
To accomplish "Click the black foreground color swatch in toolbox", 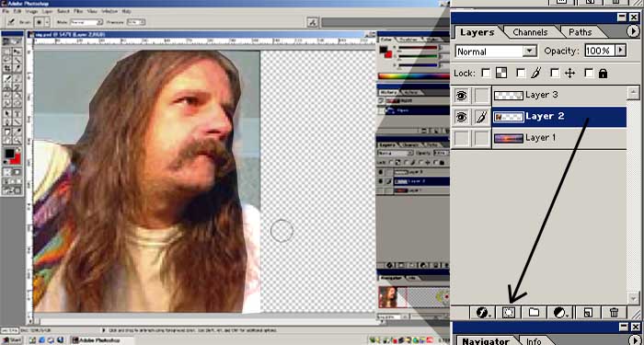I will coord(9,154).
